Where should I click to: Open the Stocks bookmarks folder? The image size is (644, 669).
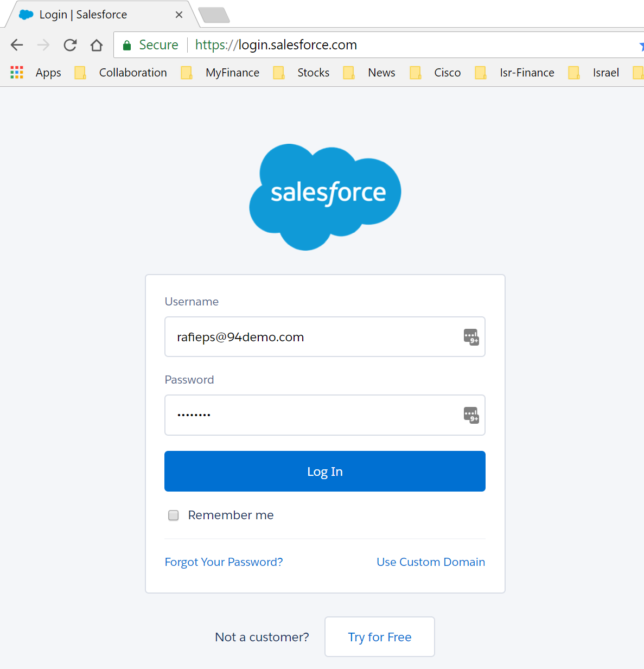(x=303, y=73)
